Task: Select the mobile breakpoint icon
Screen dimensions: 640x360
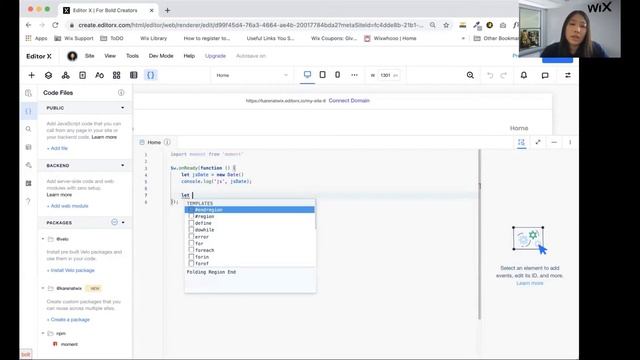Action: pyautogui.click(x=337, y=75)
